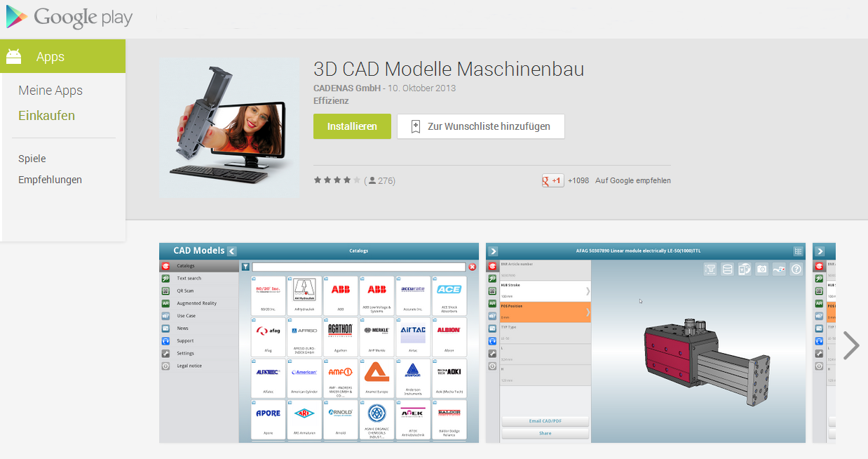This screenshot has width=868, height=459.
Task: Open CADENAS GmbH developer page
Action: coord(347,88)
